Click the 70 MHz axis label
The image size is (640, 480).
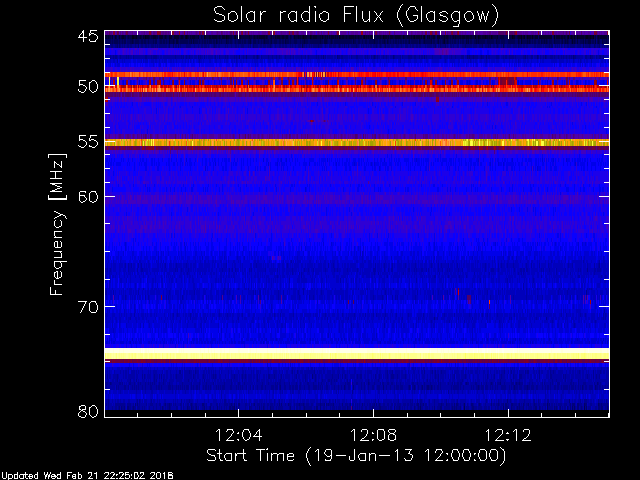(x=88, y=307)
